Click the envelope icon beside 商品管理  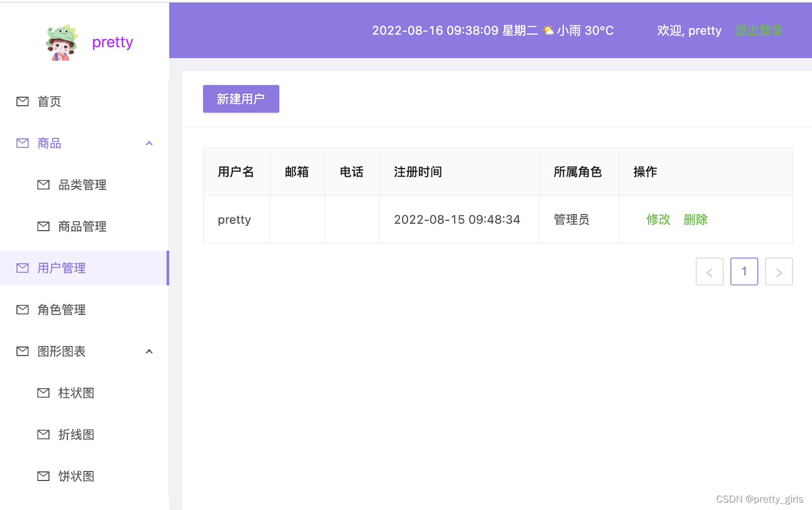click(44, 226)
